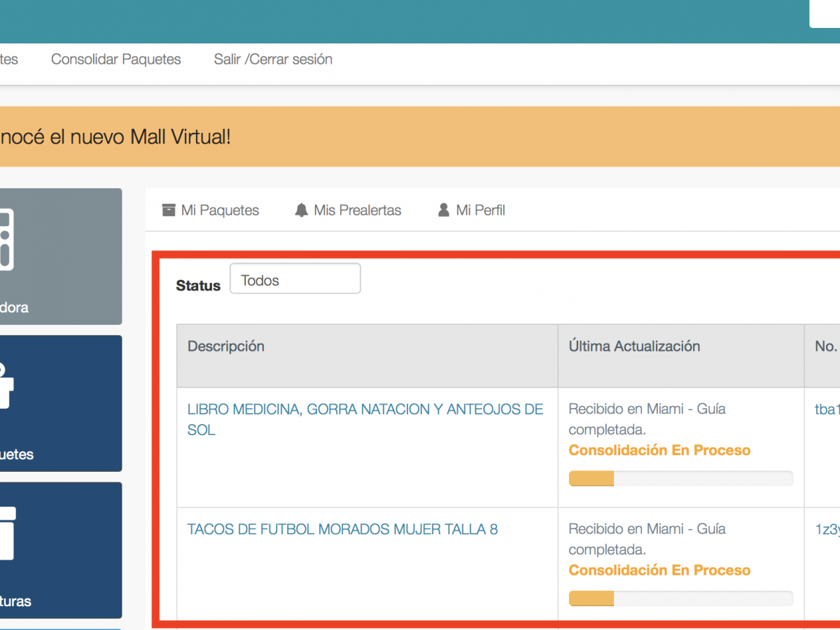Open the TACOS DE FUTBOL MORADOS package link
The width and height of the screenshot is (840, 630).
pos(342,529)
